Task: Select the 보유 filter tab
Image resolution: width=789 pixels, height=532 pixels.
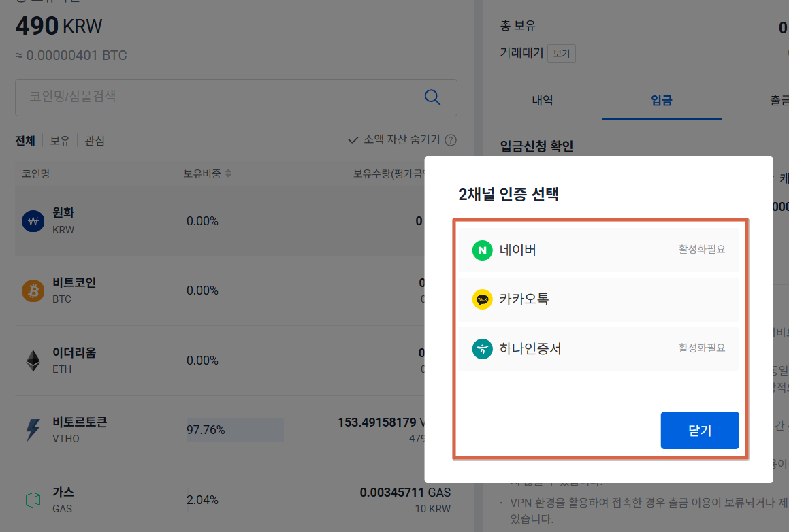Action: click(x=60, y=140)
